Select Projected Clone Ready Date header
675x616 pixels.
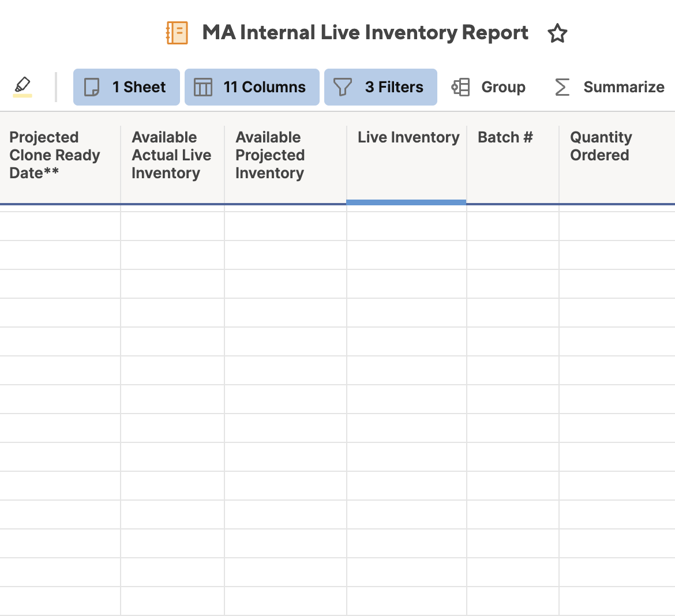(x=54, y=155)
